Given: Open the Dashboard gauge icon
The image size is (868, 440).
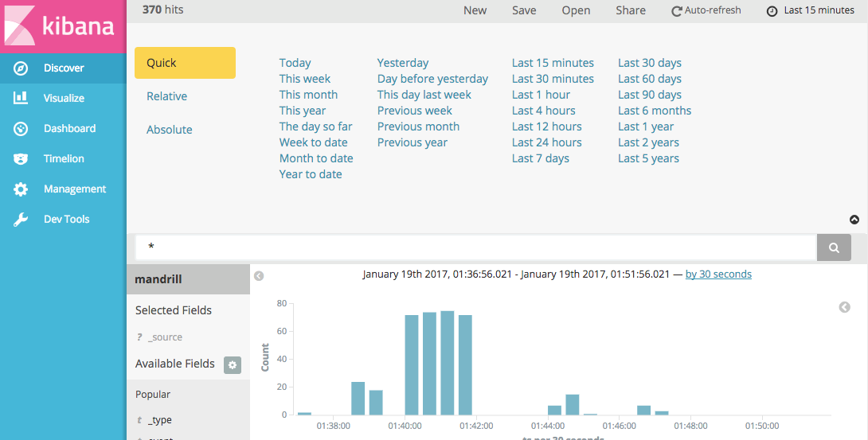Looking at the screenshot, I should click(21, 129).
